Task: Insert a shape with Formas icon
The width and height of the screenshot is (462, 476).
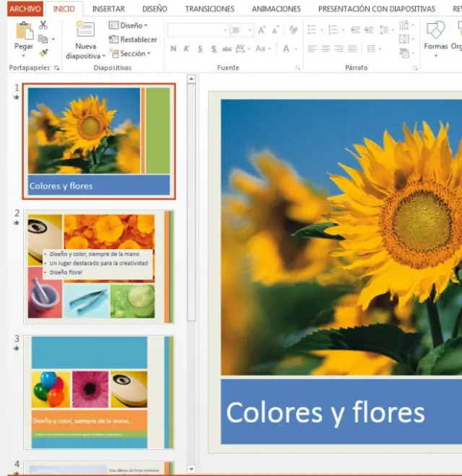Action: [435, 31]
